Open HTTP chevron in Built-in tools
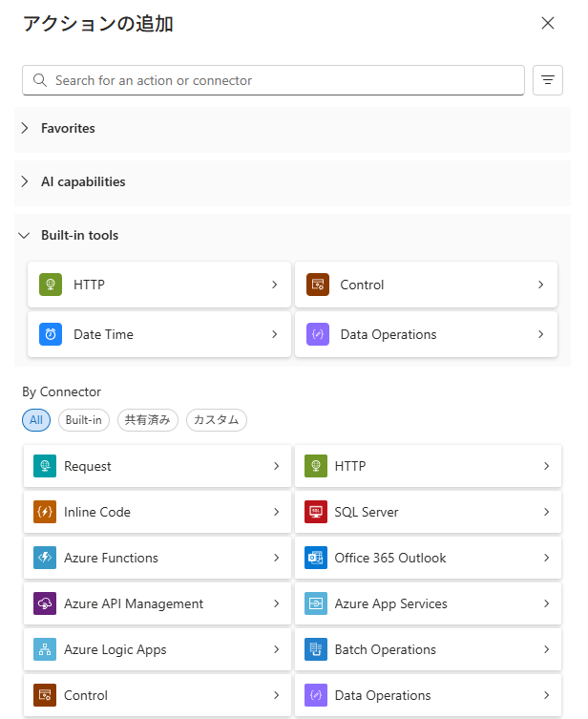The height and width of the screenshot is (719, 588). point(275,285)
